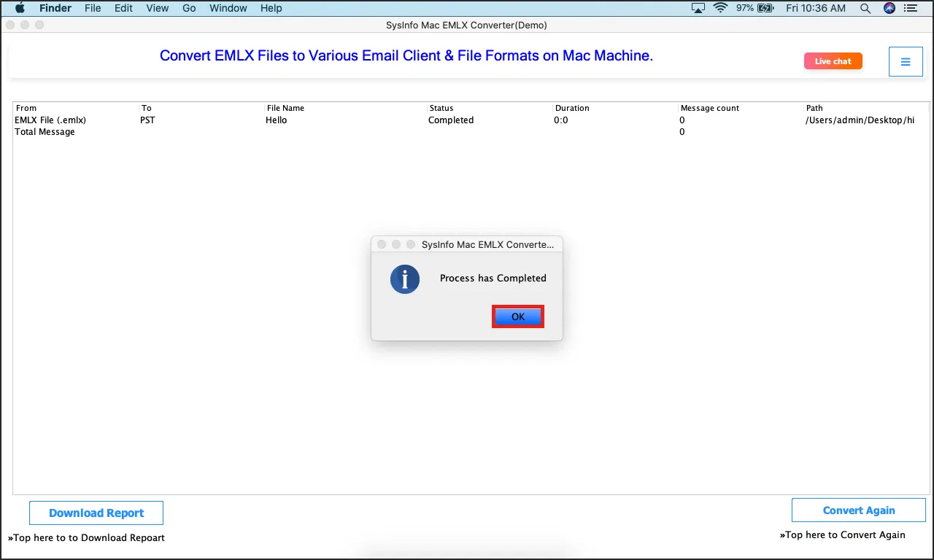The width and height of the screenshot is (934, 560).
Task: Open the View menu
Action: click(x=157, y=8)
